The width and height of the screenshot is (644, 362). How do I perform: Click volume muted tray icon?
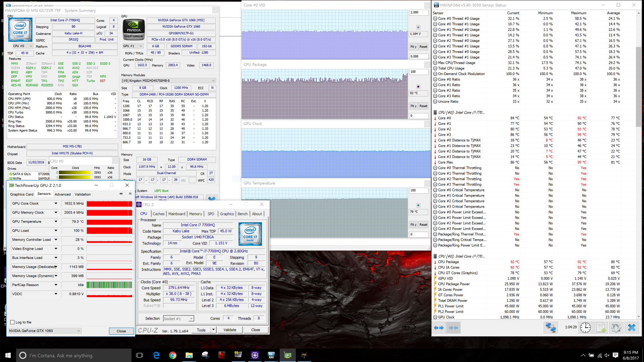tap(607, 355)
